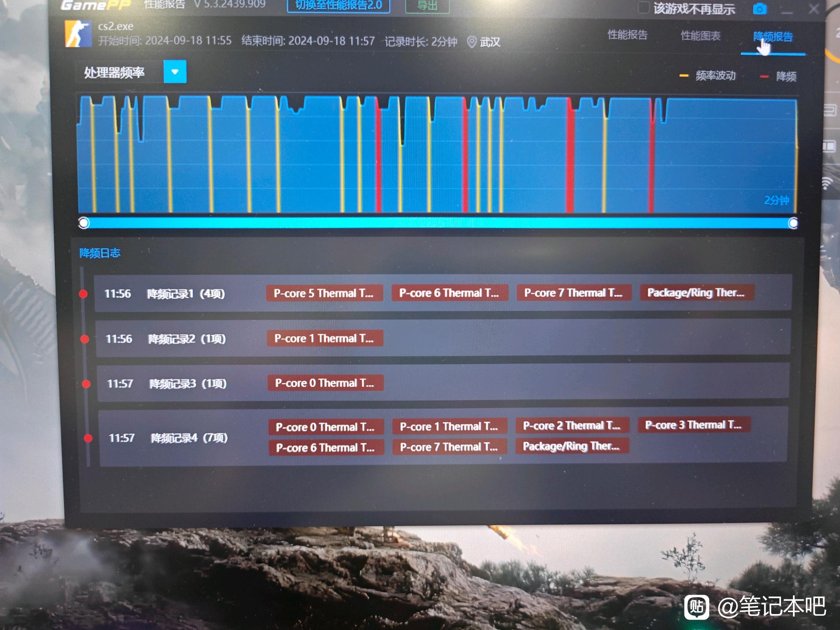Image resolution: width=840 pixels, height=630 pixels.
Task: Click P-core 1 Thermal tag in record 4
Action: click(x=449, y=426)
